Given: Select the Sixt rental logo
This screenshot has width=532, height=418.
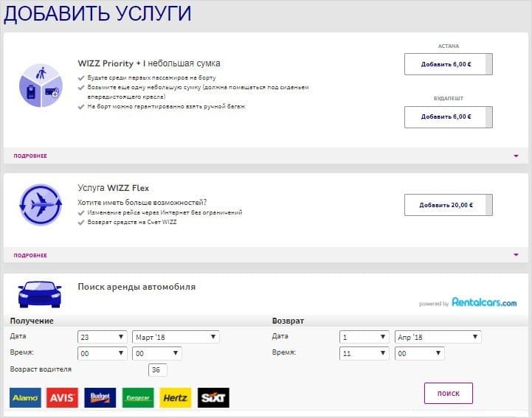Looking at the screenshot, I should pos(213,397).
